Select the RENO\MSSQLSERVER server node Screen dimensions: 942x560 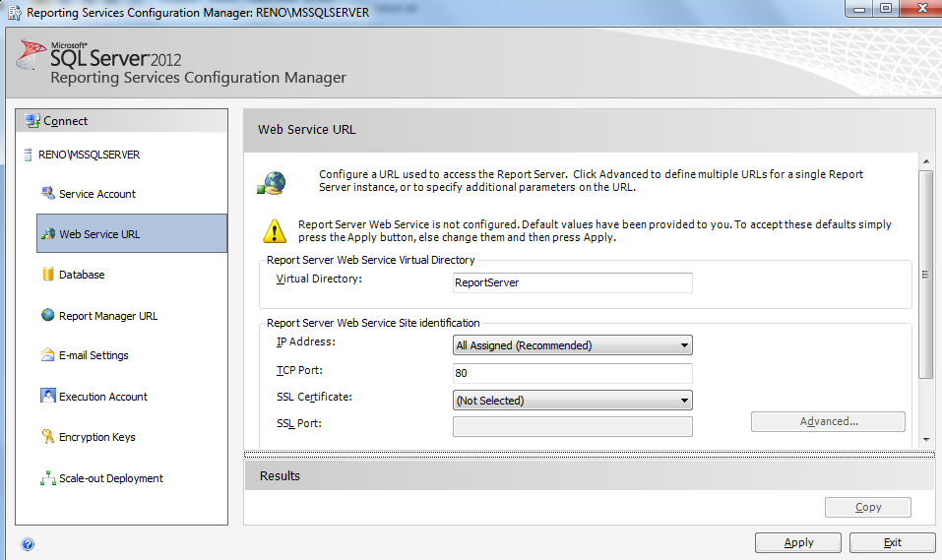[x=89, y=155]
